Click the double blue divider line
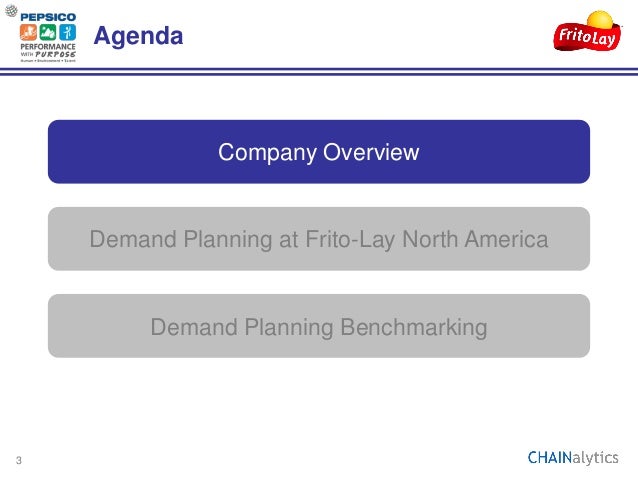The width and height of the screenshot is (638, 479). 319,72
